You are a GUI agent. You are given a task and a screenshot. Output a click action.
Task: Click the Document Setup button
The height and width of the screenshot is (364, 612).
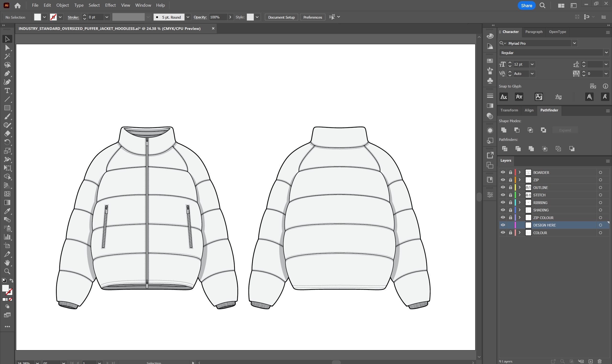coord(281,17)
